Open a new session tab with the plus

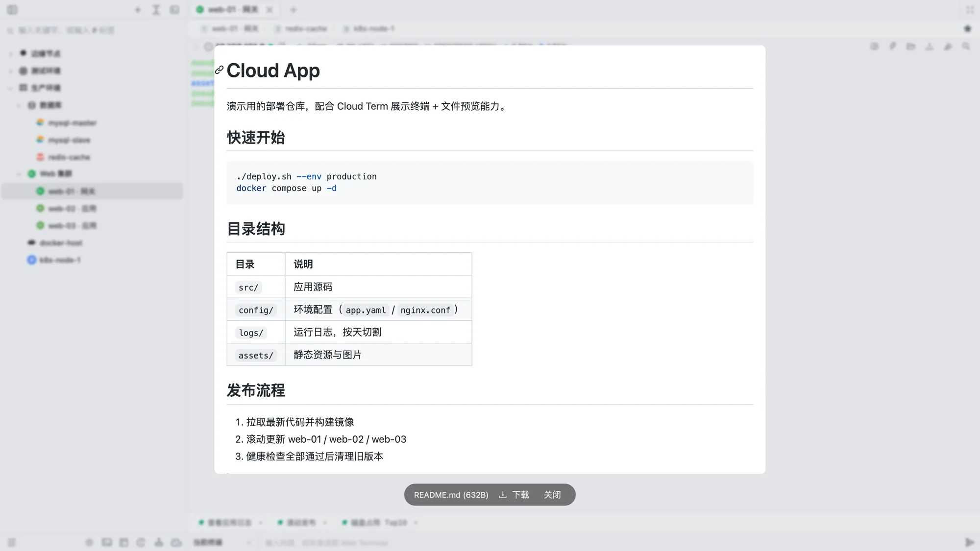[x=293, y=9]
